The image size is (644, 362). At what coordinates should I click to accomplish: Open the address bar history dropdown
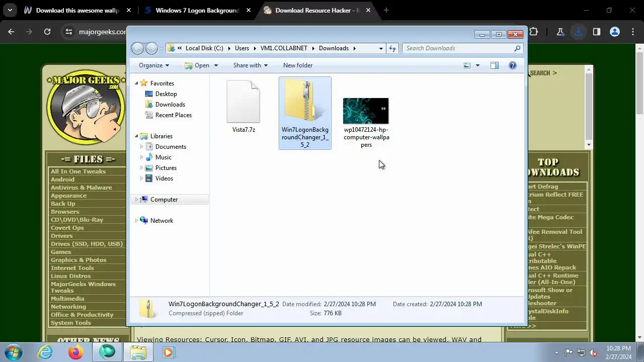click(x=381, y=48)
